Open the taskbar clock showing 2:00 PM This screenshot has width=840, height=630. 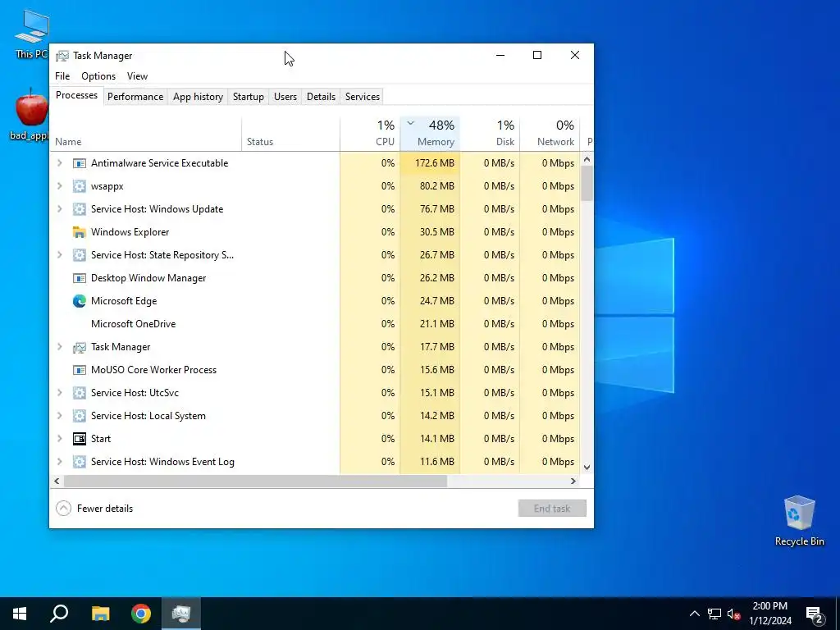pos(769,614)
